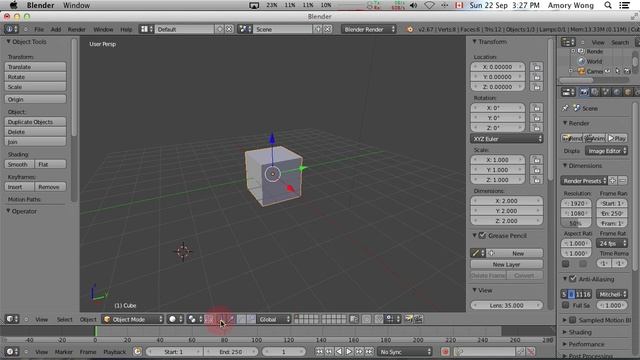Open the Marker menu in timeline
Screen dimensions: 640x360
pyautogui.click(x=63, y=351)
